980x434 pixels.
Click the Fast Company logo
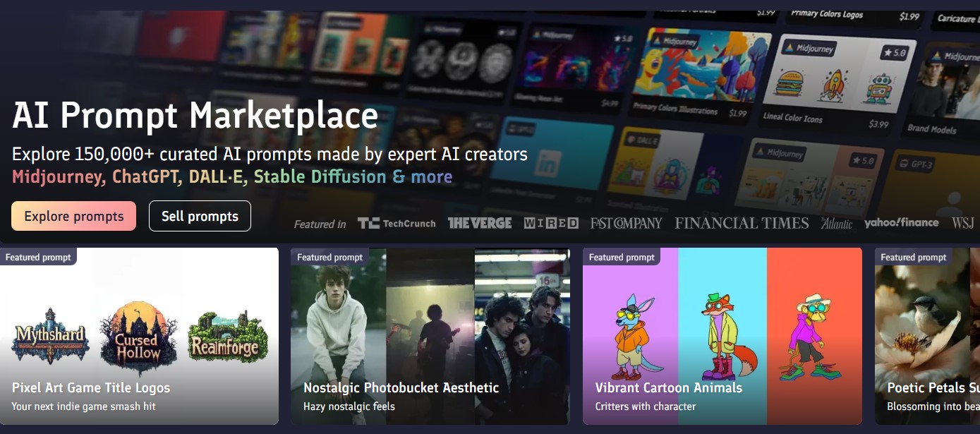tap(627, 223)
